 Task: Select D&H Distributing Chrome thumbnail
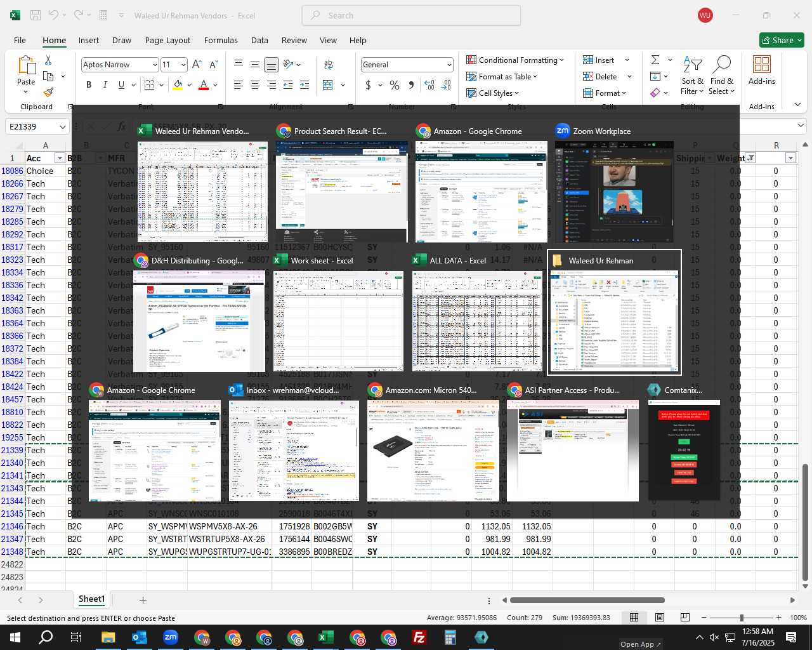(x=199, y=312)
